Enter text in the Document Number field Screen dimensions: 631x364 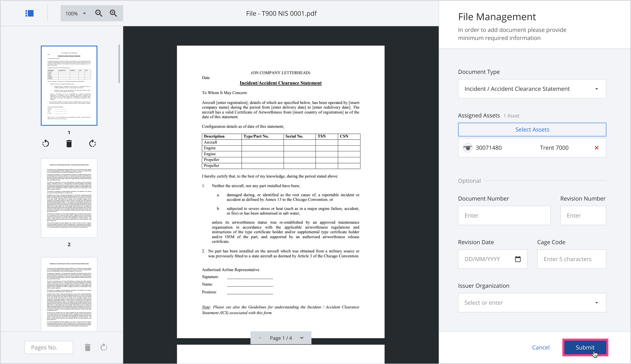(x=504, y=215)
